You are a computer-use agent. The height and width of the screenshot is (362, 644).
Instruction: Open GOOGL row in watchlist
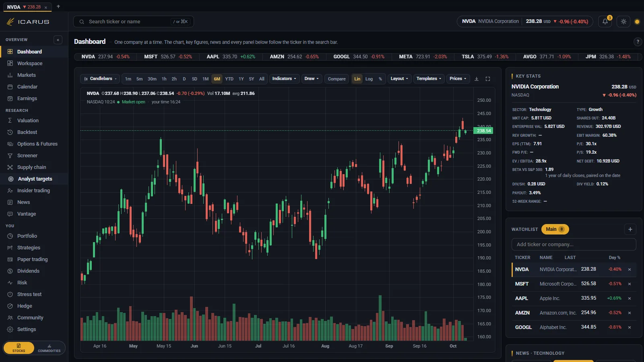pos(574,327)
